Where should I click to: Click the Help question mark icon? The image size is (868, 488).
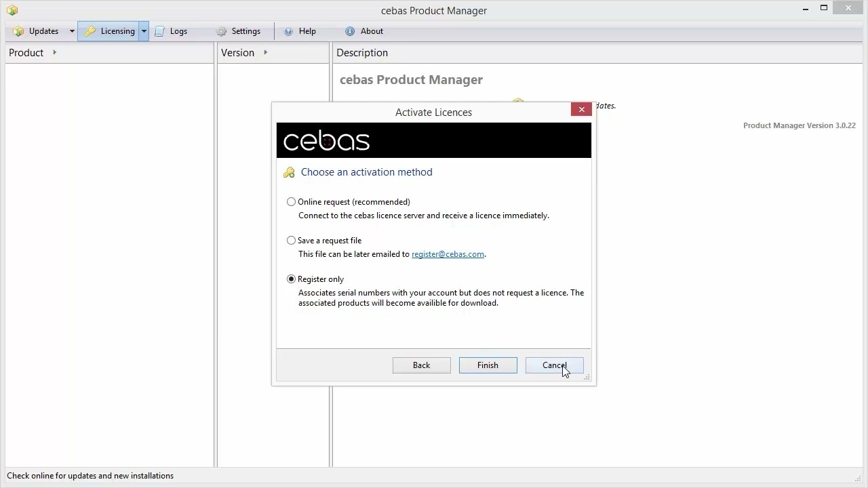[288, 31]
